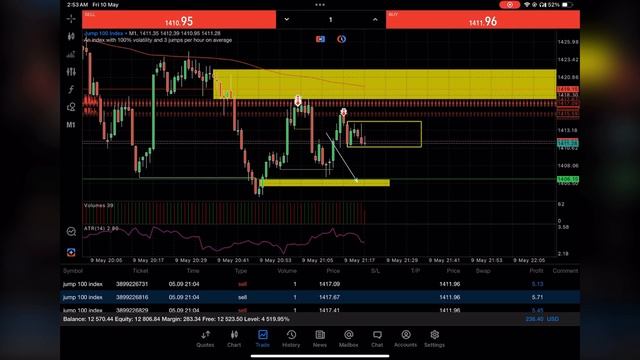Buy at 1411.96
This screenshot has width=640, height=360.
click(x=483, y=19)
